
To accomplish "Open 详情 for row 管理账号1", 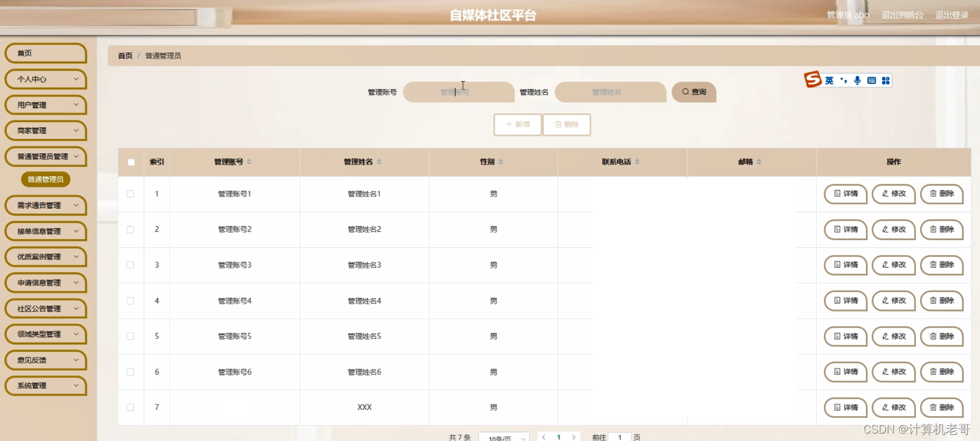I will pyautogui.click(x=846, y=194).
